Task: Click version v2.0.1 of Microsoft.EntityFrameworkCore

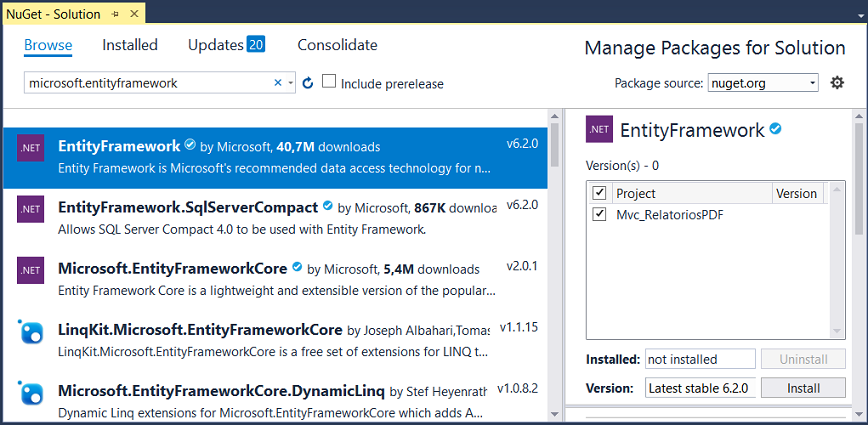Action: [522, 266]
